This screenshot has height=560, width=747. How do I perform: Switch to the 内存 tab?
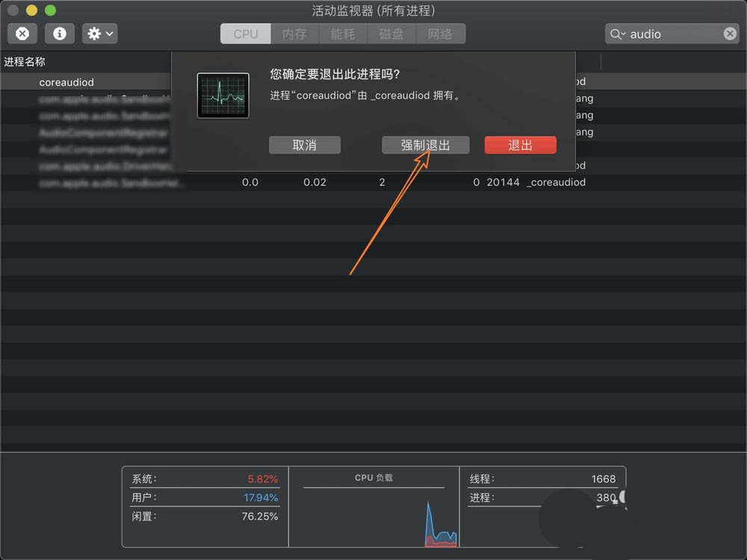tap(294, 34)
